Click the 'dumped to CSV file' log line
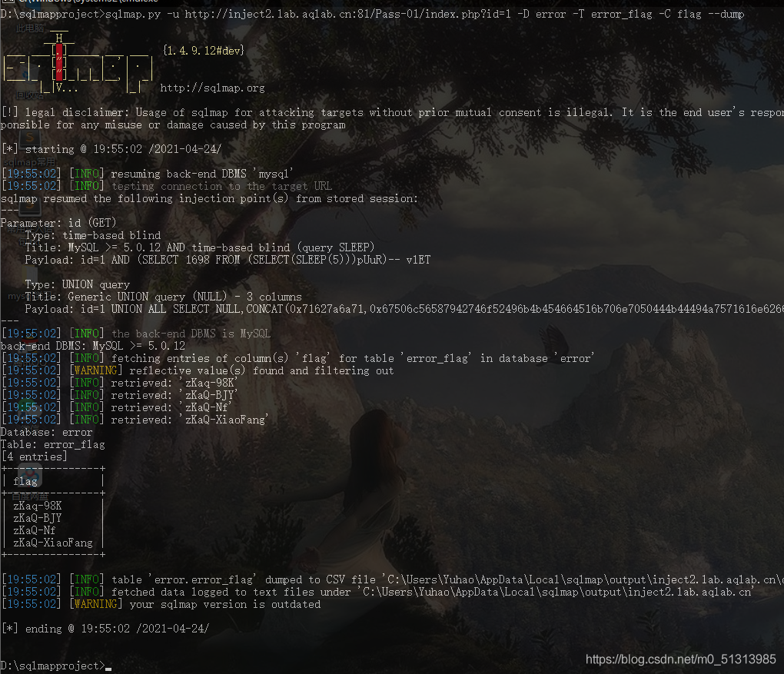 [393, 579]
